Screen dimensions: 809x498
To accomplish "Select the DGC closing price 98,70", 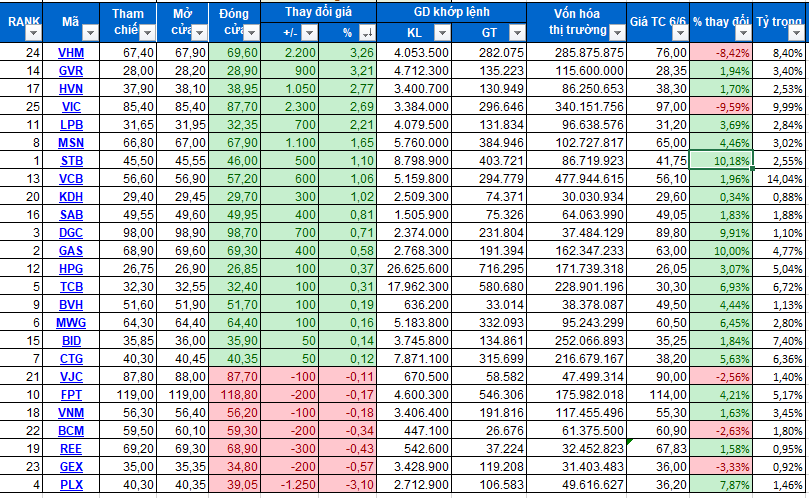I will (x=235, y=233).
